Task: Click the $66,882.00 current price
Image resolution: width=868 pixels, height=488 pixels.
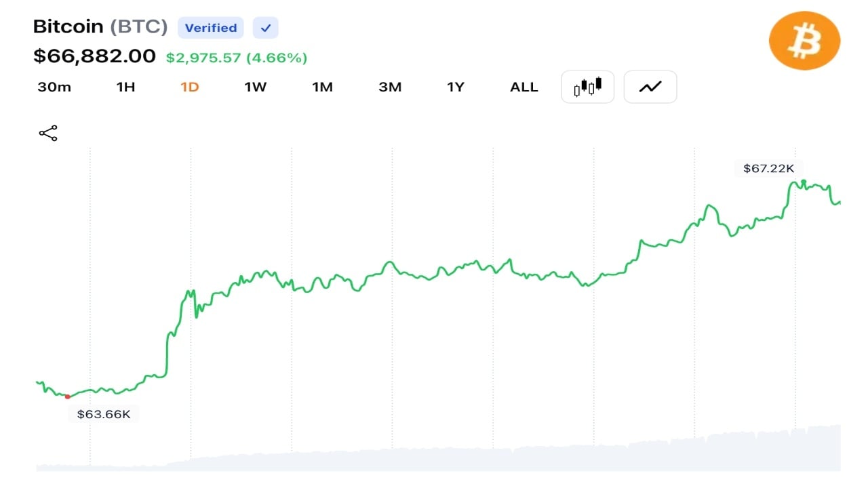Action: tap(94, 56)
